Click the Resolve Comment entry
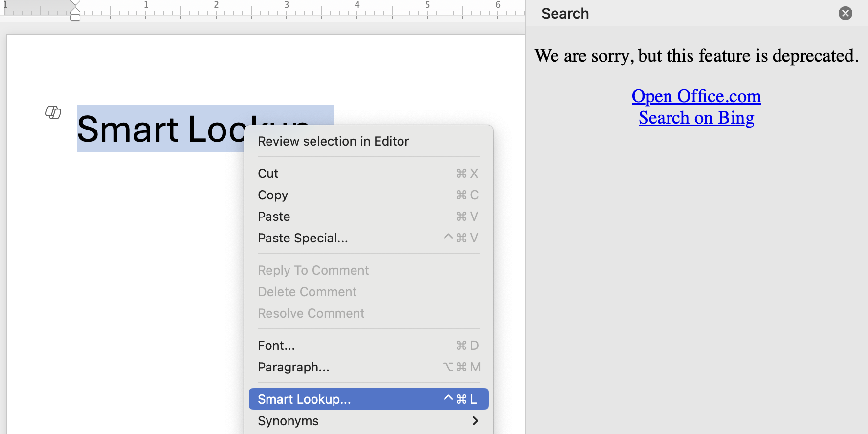The height and width of the screenshot is (434, 868). click(369, 313)
